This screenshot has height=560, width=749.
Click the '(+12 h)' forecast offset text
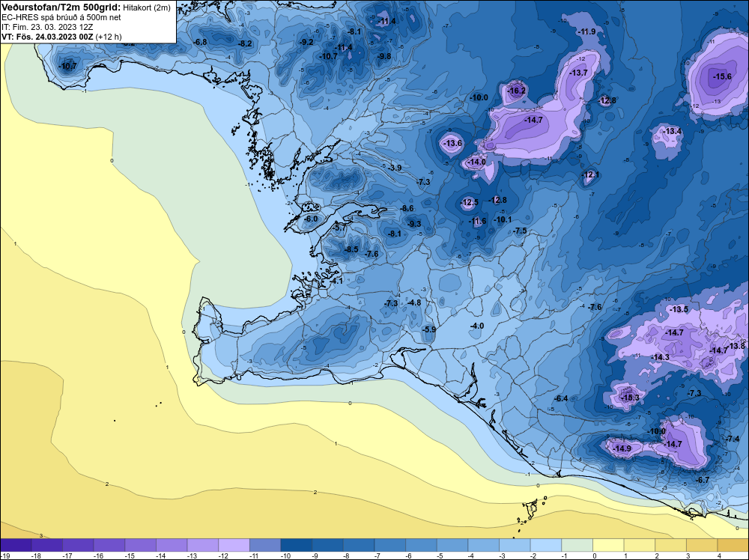tap(109, 37)
